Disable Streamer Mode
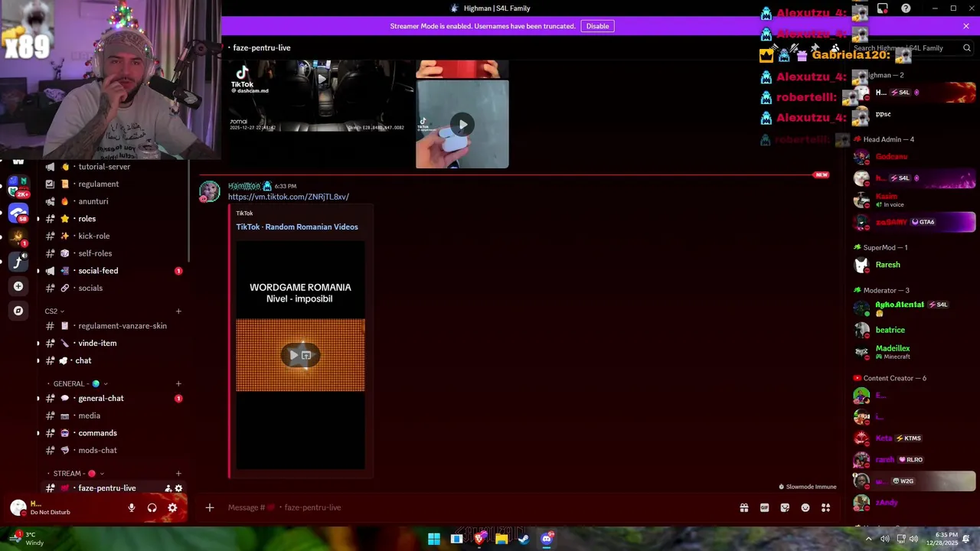Image resolution: width=980 pixels, height=551 pixels. point(597,26)
